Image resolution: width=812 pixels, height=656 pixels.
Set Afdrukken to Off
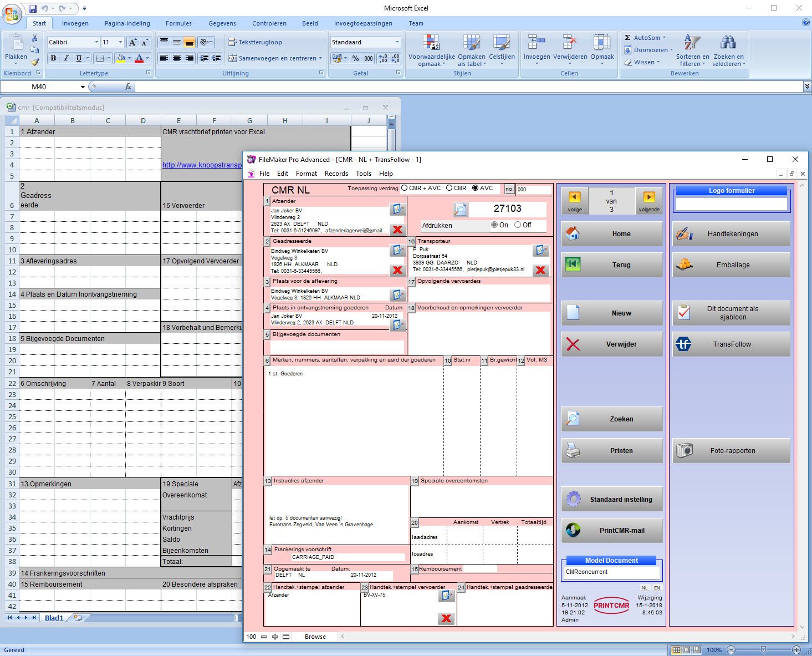(x=518, y=225)
